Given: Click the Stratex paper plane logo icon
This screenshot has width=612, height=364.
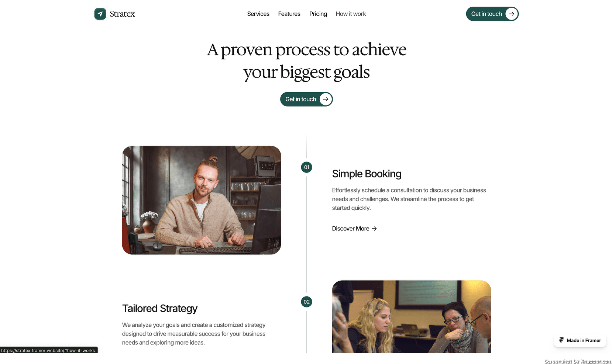Looking at the screenshot, I should coord(100,14).
